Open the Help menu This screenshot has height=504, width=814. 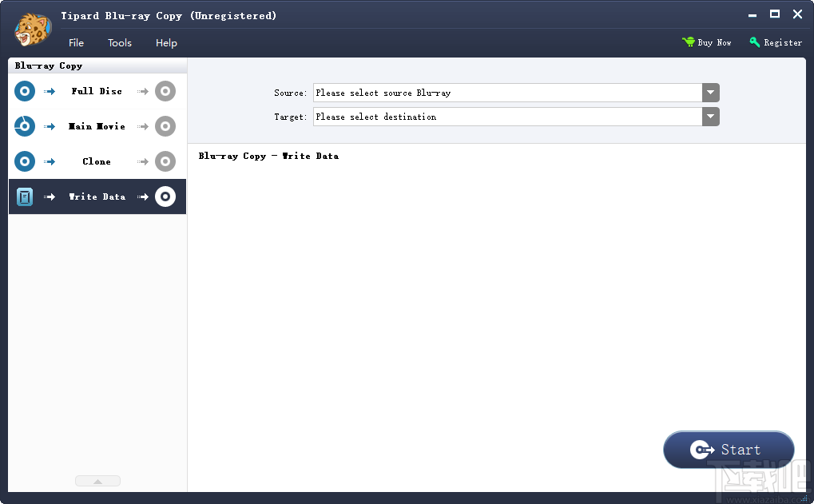[166, 43]
